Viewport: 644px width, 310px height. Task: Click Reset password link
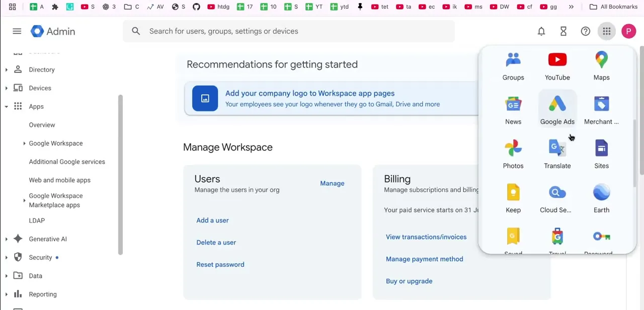(x=220, y=265)
